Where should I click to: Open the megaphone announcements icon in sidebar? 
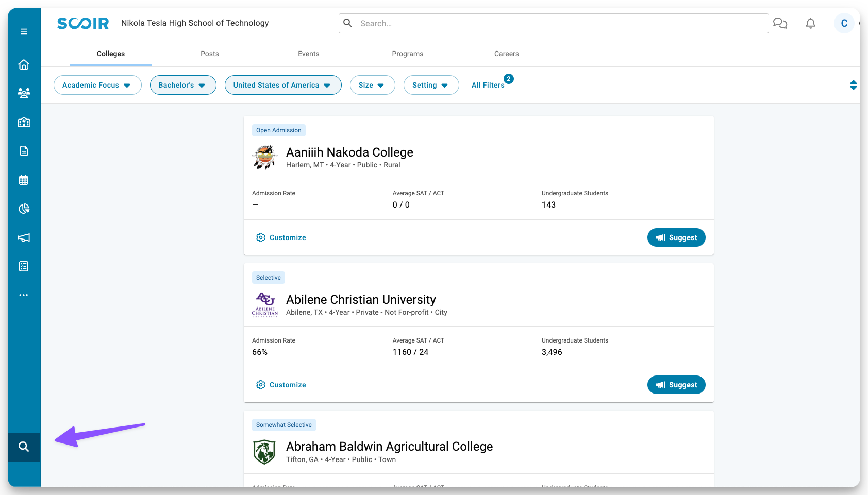click(24, 237)
